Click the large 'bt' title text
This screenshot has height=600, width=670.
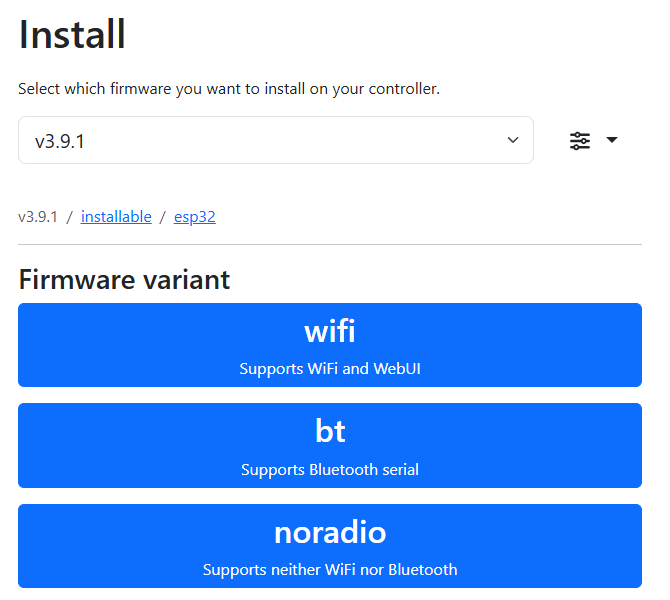point(330,431)
